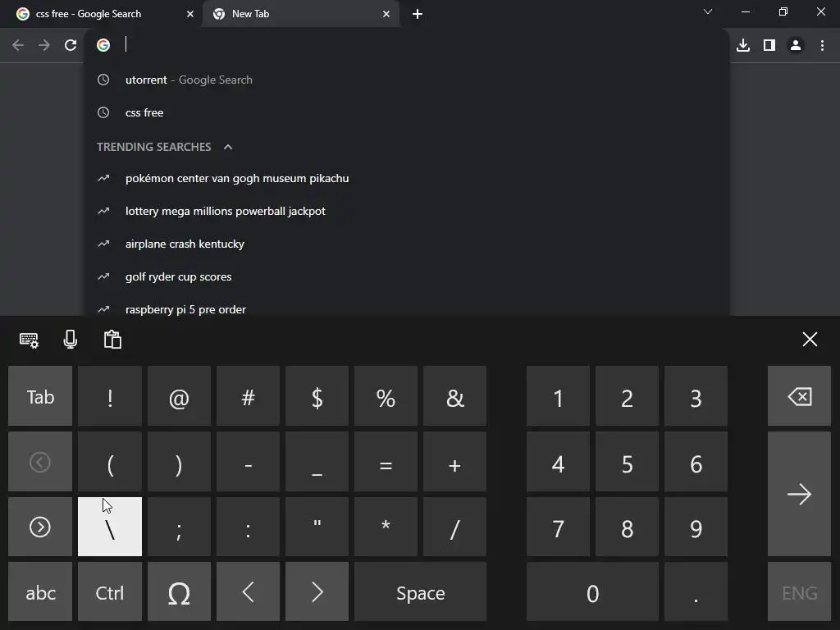Select css free history suggestion

pos(407,112)
